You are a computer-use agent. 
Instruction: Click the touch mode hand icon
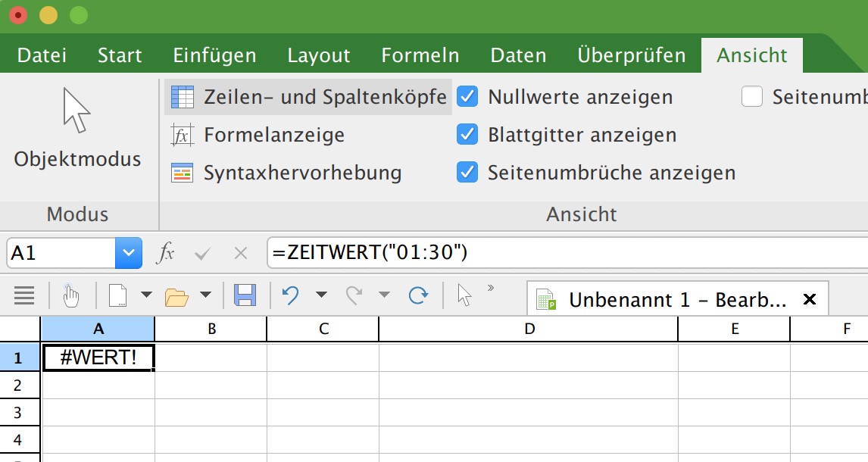click(x=71, y=295)
